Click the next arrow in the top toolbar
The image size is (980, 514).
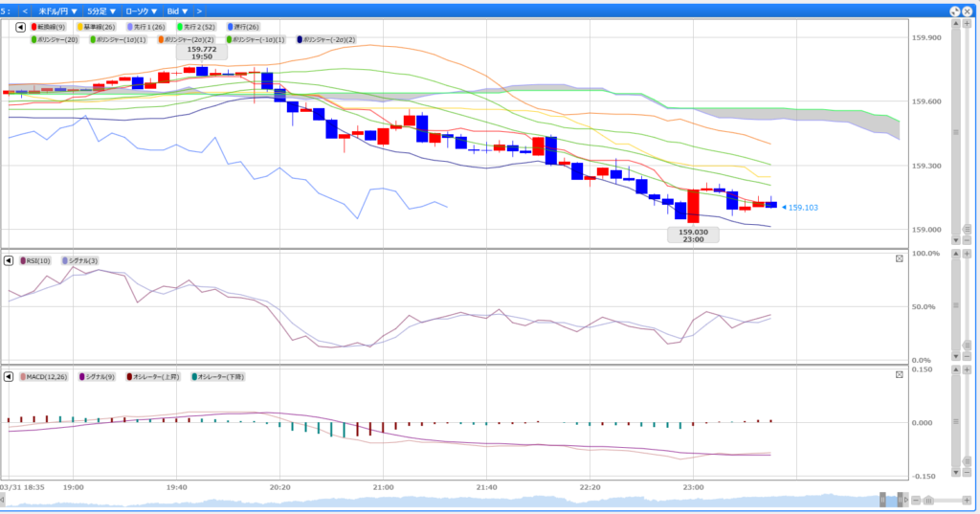[x=199, y=11]
